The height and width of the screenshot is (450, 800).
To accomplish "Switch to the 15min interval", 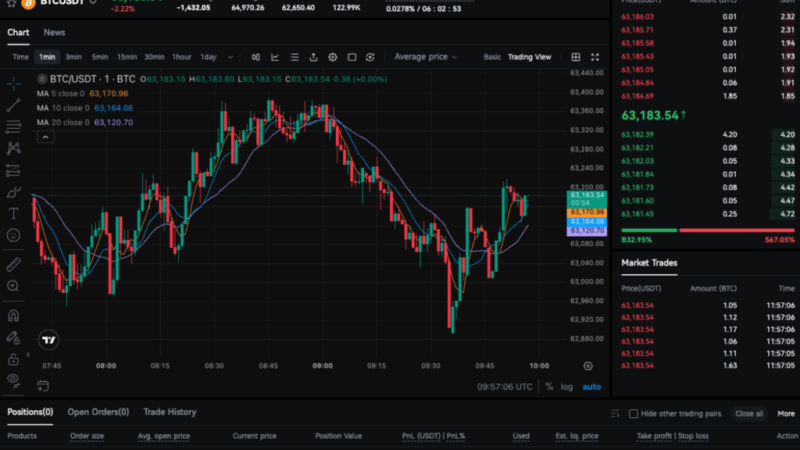I will point(127,57).
